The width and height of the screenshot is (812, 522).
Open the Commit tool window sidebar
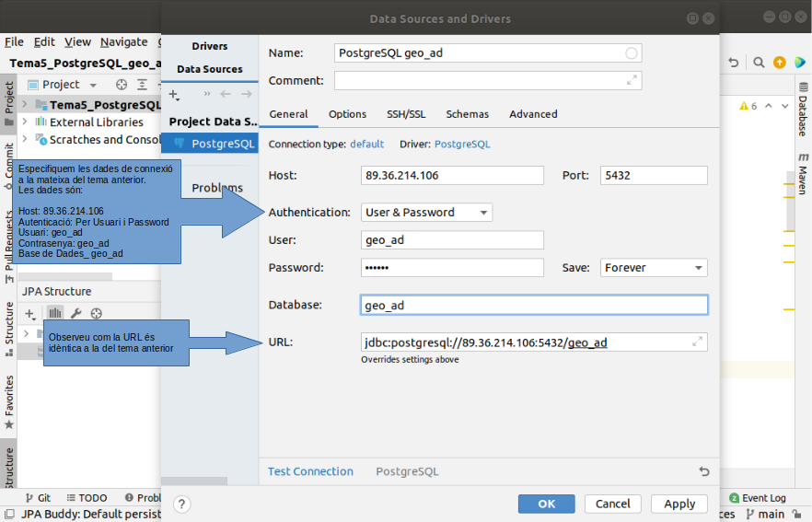tap(9, 166)
